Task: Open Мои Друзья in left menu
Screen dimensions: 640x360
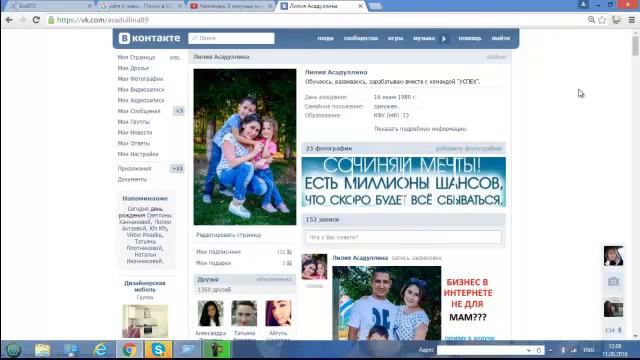Action: [x=133, y=68]
